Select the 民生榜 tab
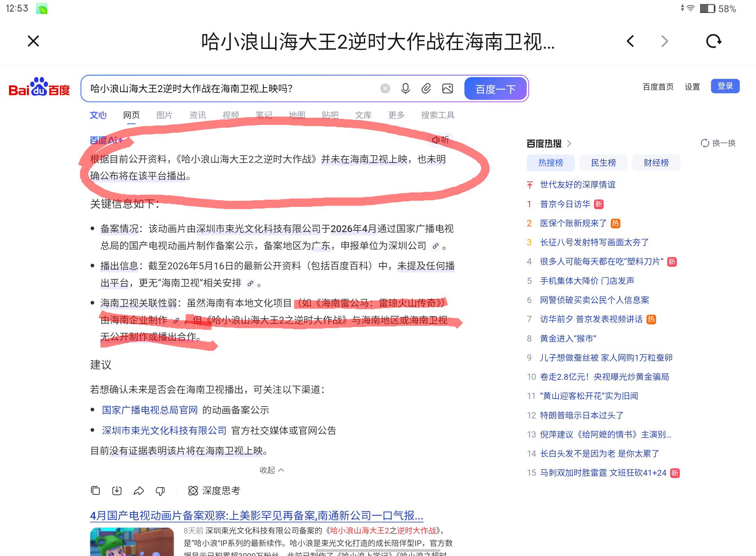756x556 pixels. coord(603,163)
